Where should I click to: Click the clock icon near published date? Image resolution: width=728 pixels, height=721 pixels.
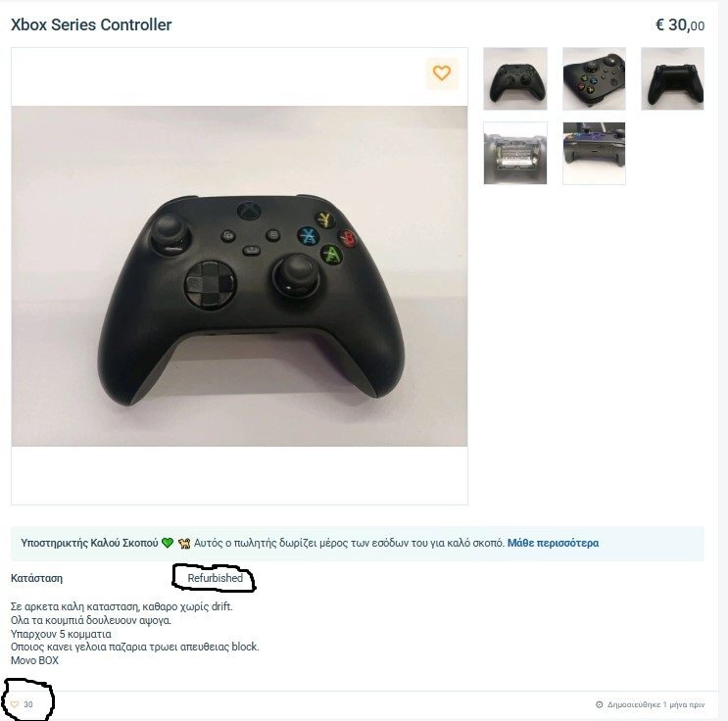point(599,704)
